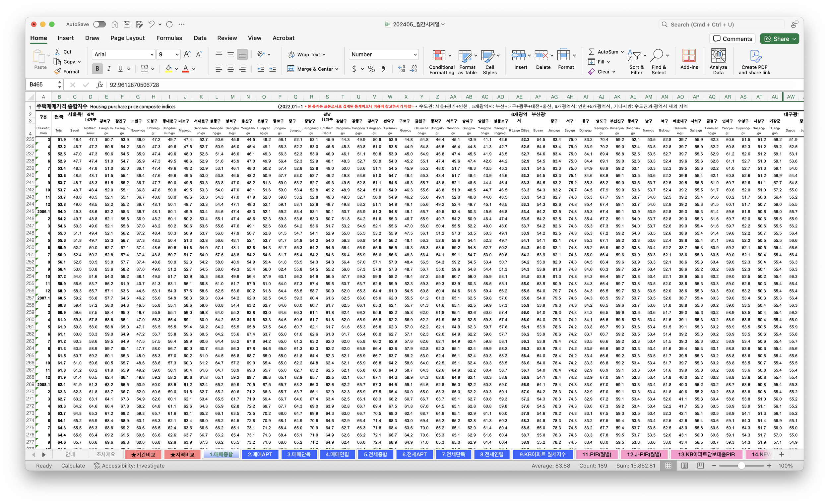Click the Sort & Filter icon
This screenshot has height=504, width=829.
point(635,56)
